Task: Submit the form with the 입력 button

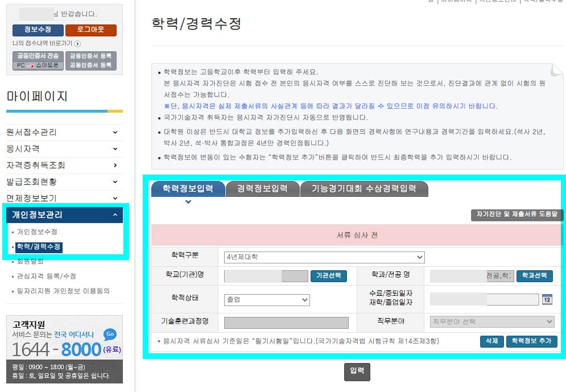Action: click(x=357, y=372)
